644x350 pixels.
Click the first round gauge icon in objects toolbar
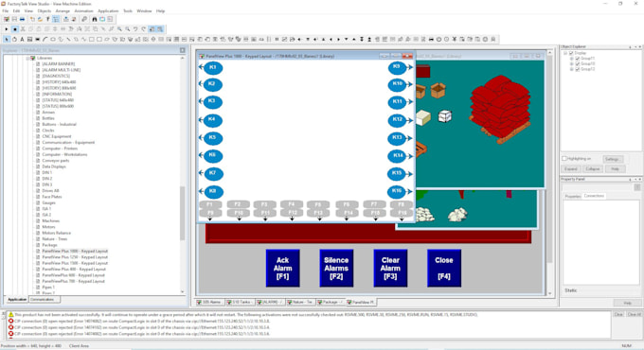438,40
